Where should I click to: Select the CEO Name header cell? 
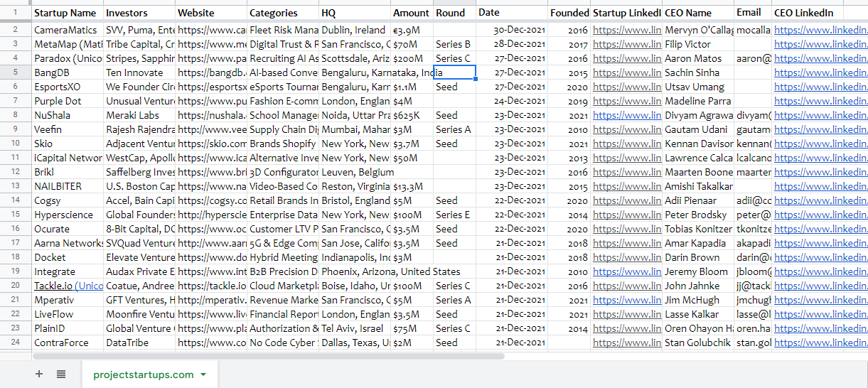pyautogui.click(x=698, y=13)
